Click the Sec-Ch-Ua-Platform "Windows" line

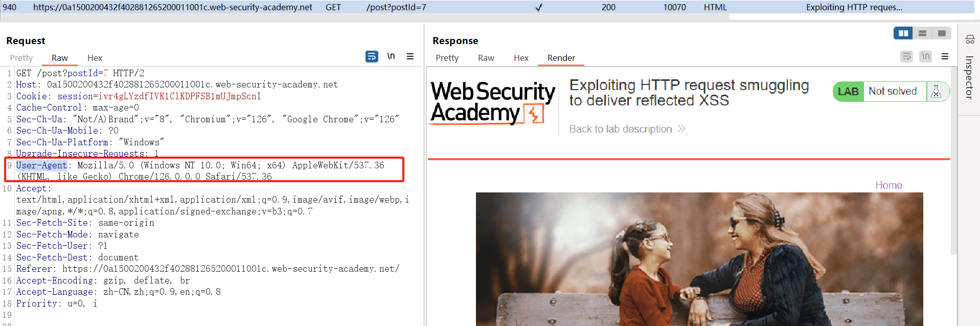pos(90,142)
